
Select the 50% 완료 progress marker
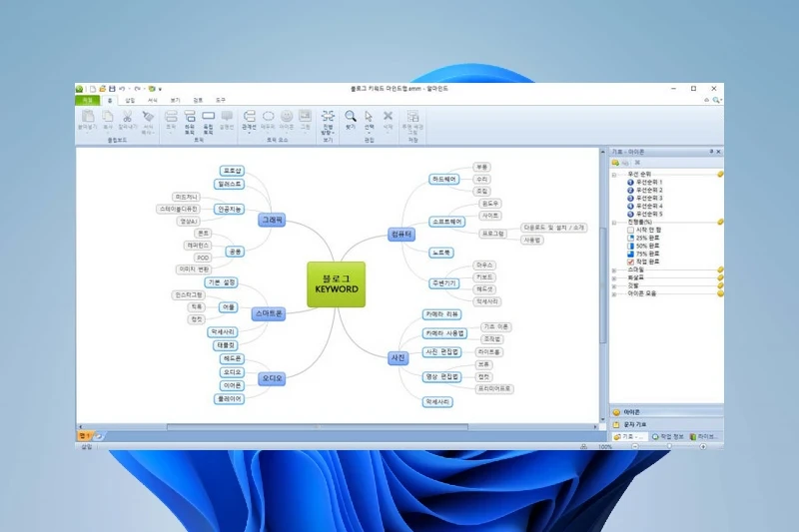pyautogui.click(x=629, y=246)
